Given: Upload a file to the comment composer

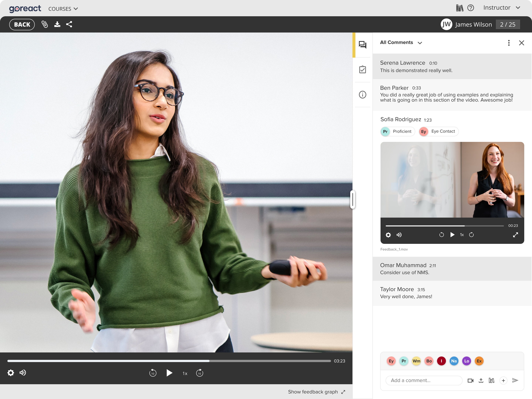Looking at the screenshot, I should [481, 381].
